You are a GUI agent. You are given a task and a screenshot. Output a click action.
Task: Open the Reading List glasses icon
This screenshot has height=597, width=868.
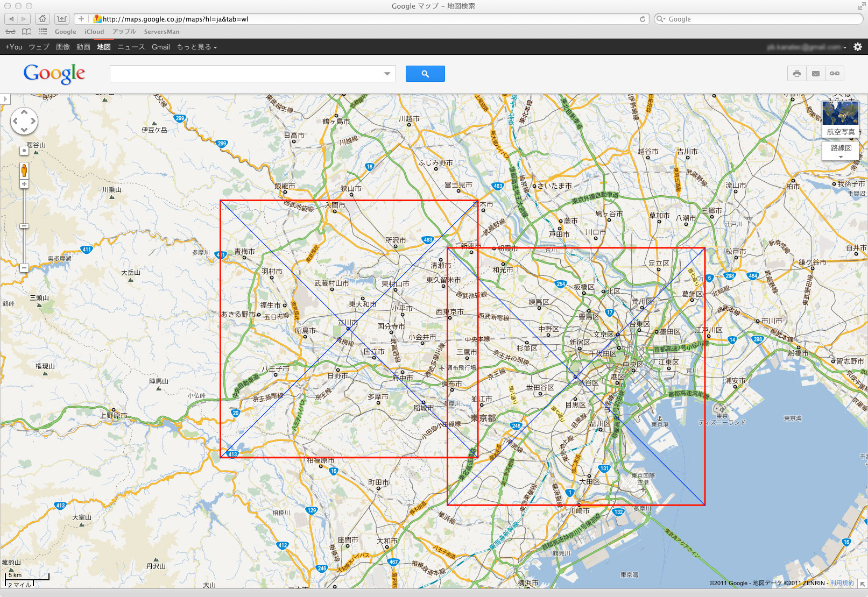click(x=11, y=32)
